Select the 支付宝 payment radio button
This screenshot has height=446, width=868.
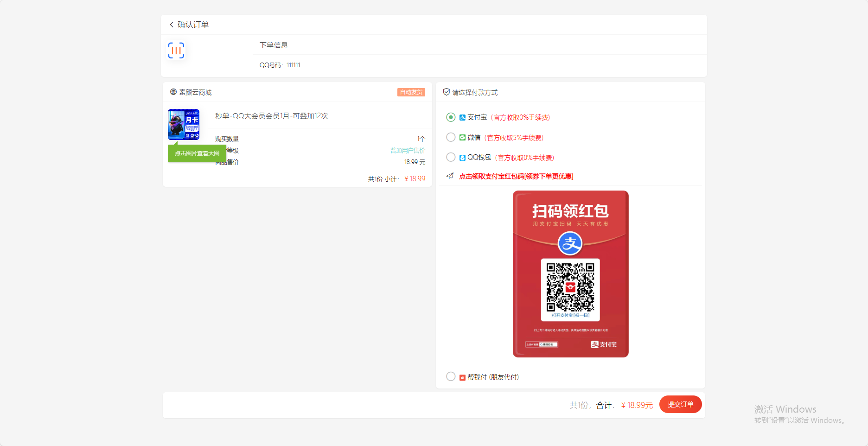451,117
